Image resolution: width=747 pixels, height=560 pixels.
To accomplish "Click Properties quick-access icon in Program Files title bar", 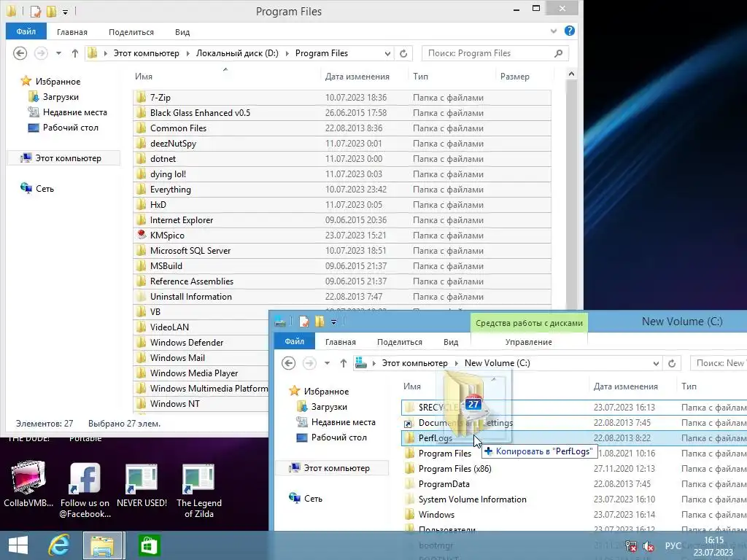I will (x=36, y=10).
